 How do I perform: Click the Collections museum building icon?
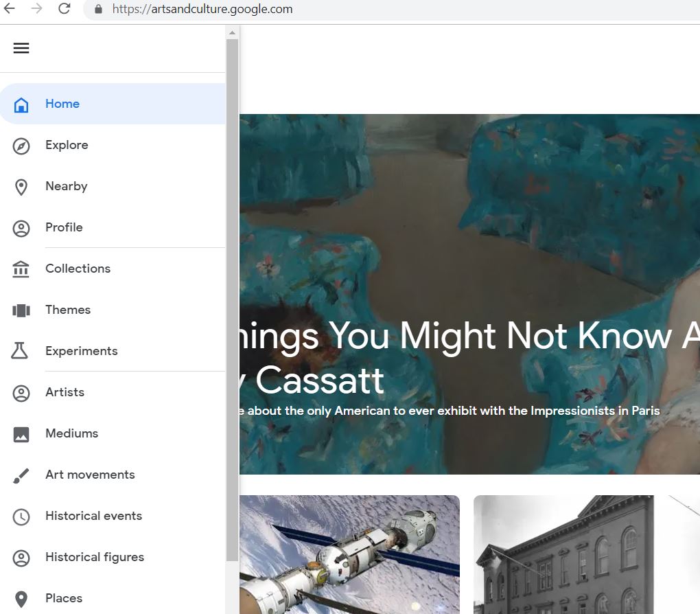pos(21,269)
